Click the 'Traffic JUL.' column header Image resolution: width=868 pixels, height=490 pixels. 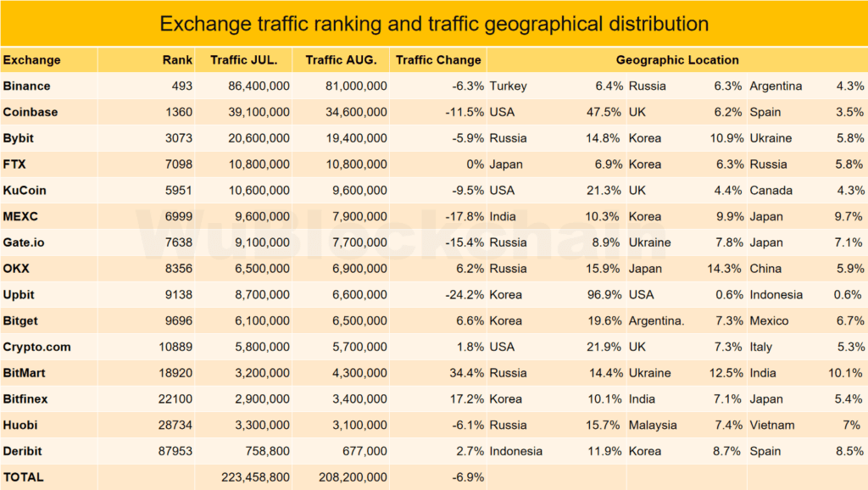click(x=243, y=60)
